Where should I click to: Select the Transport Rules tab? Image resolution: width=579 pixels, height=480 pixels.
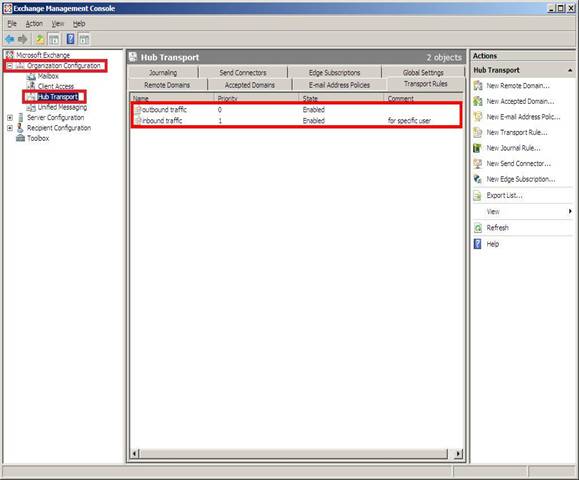point(425,84)
